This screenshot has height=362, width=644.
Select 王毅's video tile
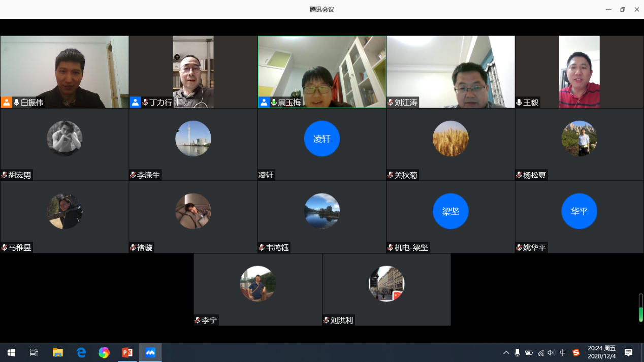click(x=579, y=72)
